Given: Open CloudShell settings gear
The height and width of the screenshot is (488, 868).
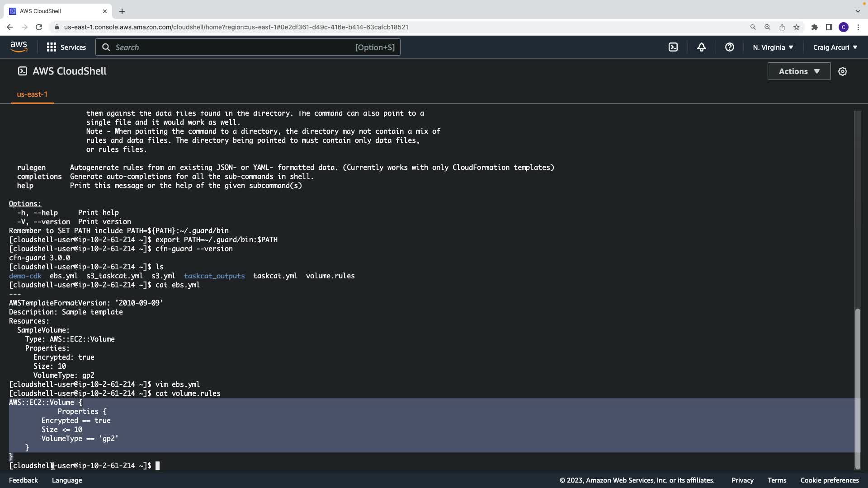Looking at the screenshot, I should click(843, 71).
